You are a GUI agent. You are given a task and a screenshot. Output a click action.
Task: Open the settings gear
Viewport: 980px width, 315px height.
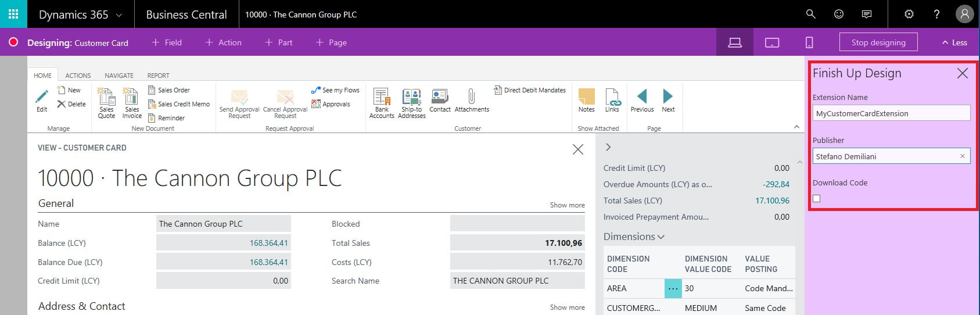coord(909,14)
